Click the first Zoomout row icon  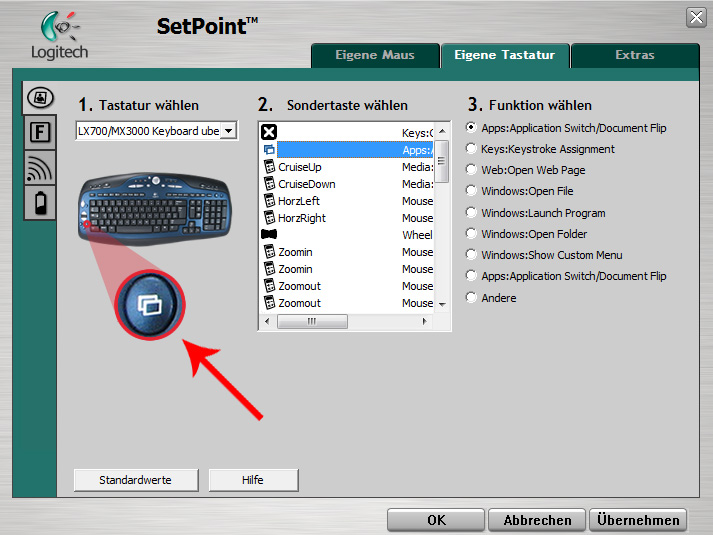[x=269, y=285]
